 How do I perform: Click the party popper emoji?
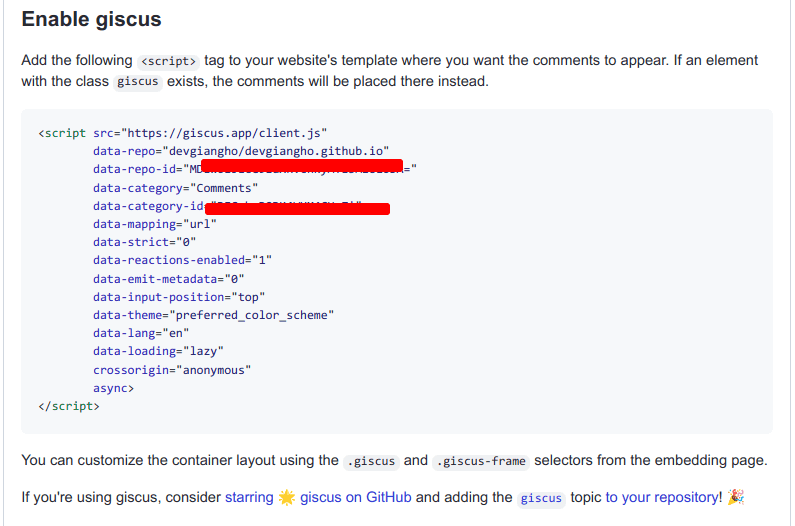point(736,497)
